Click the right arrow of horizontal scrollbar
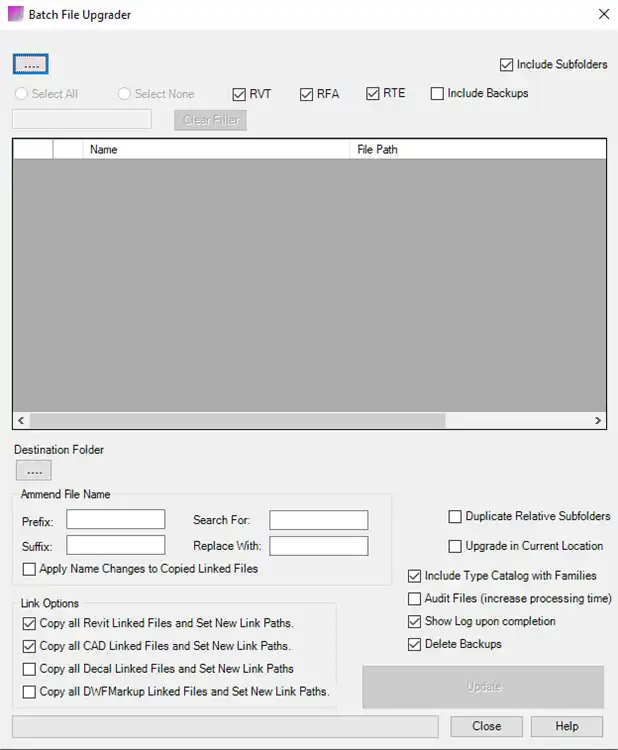The width and height of the screenshot is (618, 750). point(598,420)
